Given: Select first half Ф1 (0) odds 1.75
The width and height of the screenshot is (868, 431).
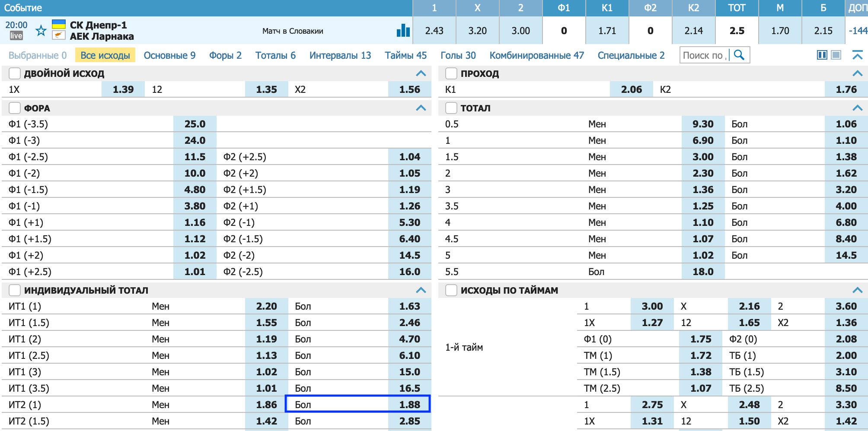Looking at the screenshot, I should 701,339.
